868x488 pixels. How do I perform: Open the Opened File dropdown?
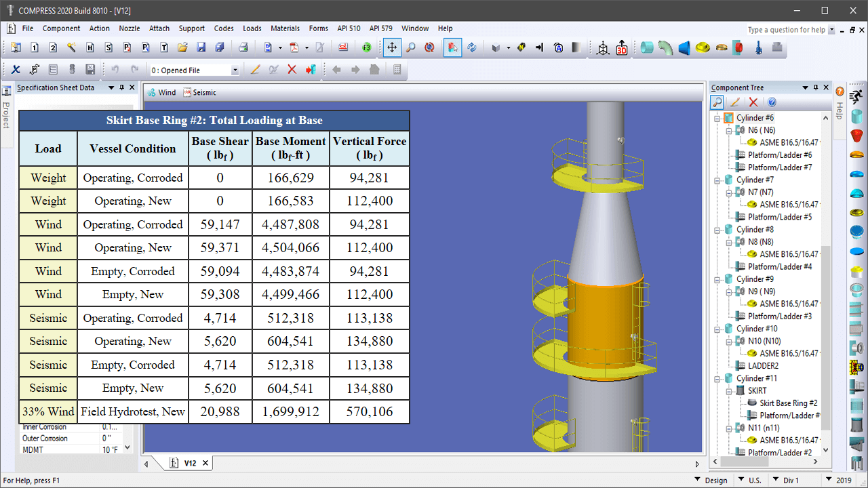235,69
